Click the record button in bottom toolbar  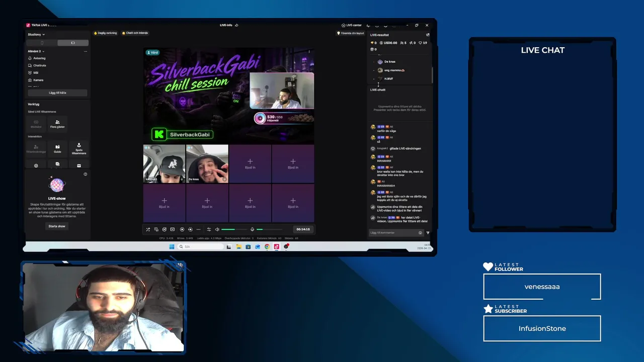coord(182,229)
